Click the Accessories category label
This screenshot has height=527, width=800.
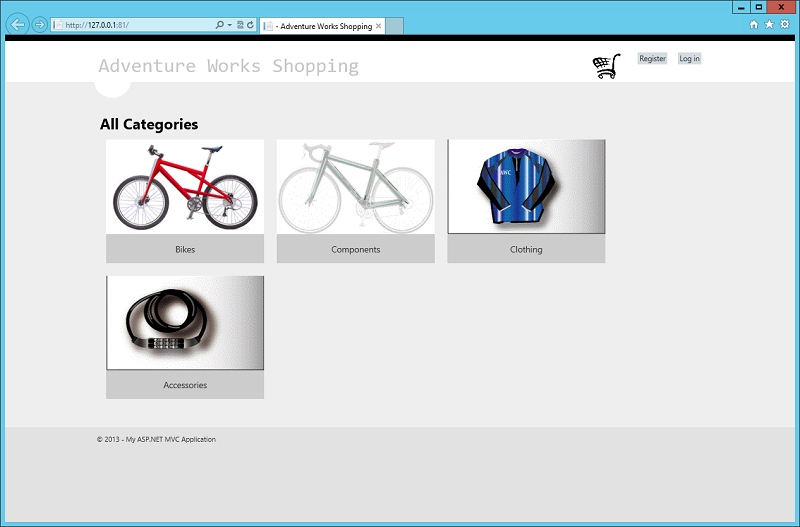[x=185, y=385]
